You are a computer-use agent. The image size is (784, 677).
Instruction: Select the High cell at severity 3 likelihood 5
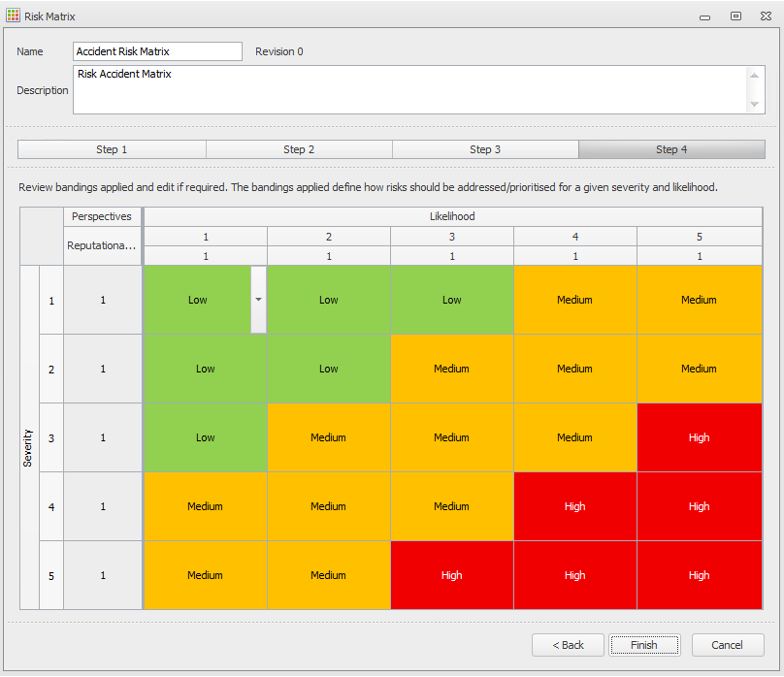pyautogui.click(x=699, y=437)
